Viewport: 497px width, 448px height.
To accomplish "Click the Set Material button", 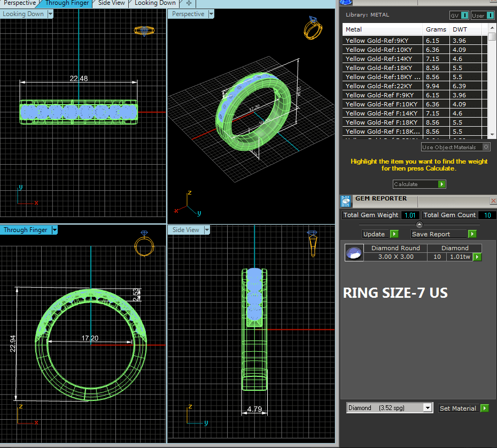I will tap(457, 408).
